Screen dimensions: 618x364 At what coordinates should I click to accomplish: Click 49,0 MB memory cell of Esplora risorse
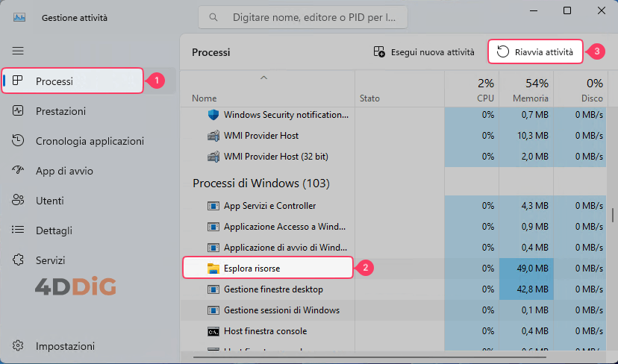coord(526,269)
